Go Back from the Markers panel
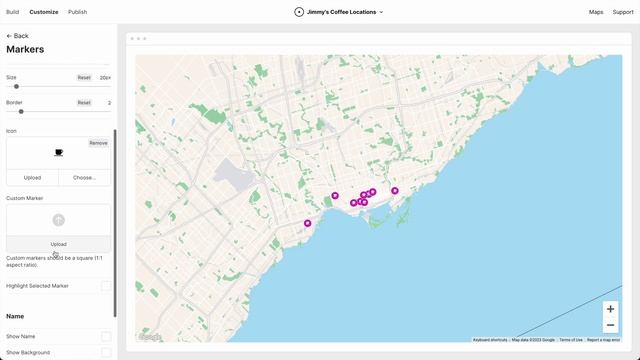640x360 pixels. pos(17,36)
